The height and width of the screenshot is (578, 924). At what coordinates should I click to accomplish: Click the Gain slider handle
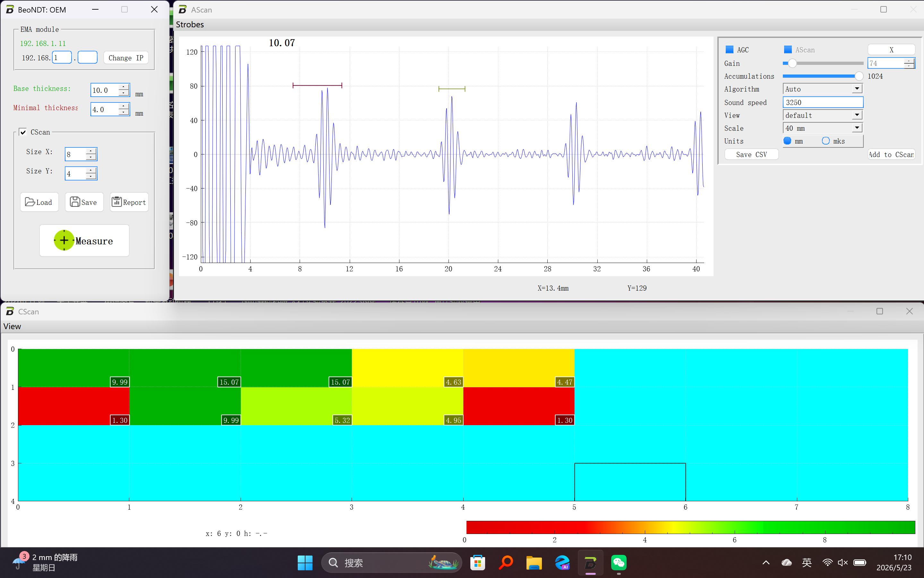[x=792, y=63]
